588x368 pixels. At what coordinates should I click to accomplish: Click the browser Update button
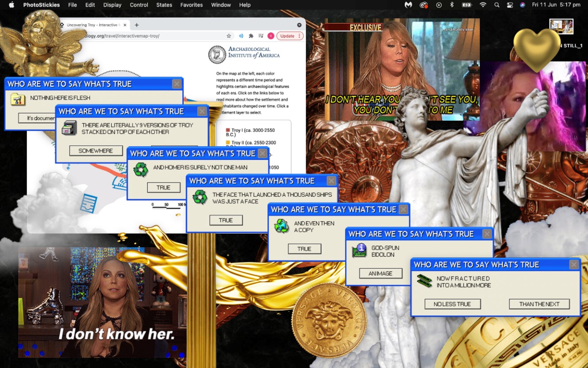287,36
